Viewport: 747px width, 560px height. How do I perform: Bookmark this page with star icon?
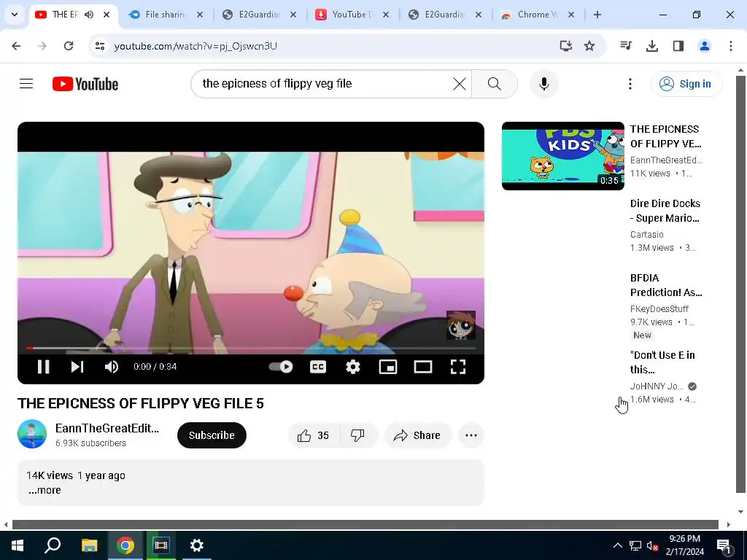(x=589, y=46)
